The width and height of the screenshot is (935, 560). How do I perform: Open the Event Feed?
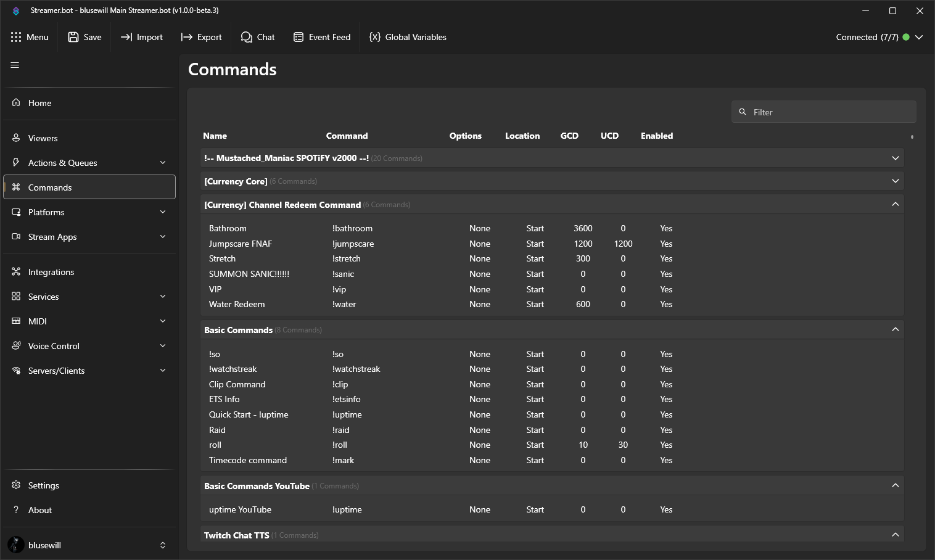(x=322, y=37)
